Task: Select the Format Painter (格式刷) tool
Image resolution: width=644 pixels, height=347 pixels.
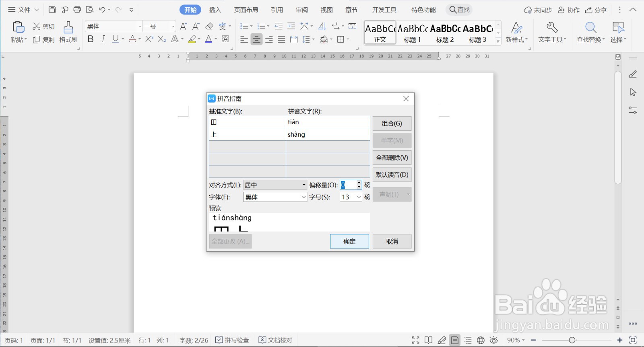Action: click(68, 32)
